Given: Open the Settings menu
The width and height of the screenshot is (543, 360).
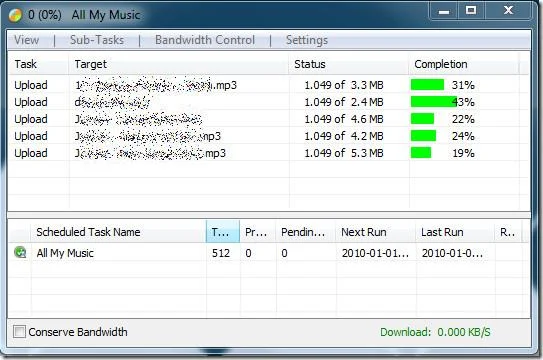Looking at the screenshot, I should 307,40.
